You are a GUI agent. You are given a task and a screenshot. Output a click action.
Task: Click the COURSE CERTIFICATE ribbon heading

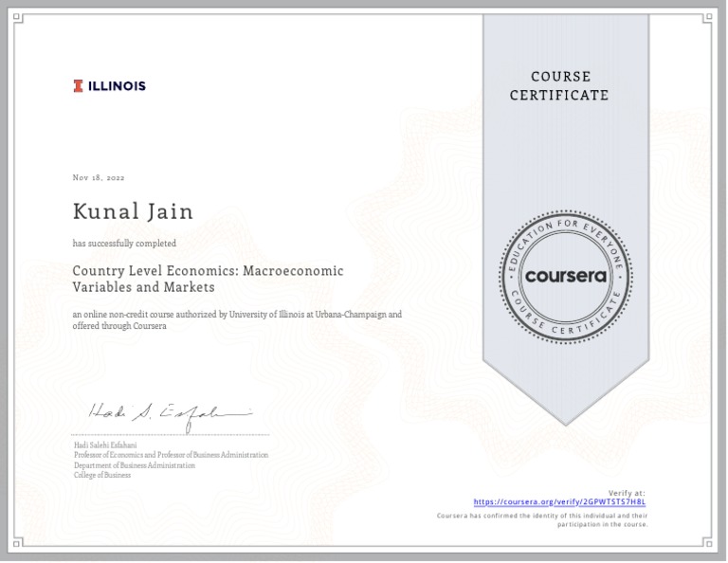[560, 86]
